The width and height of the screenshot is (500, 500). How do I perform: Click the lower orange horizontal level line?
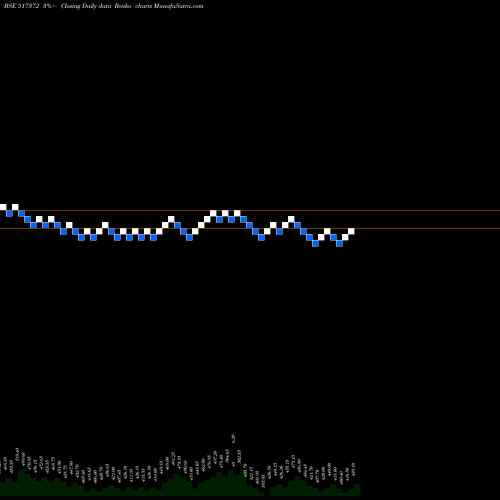pyautogui.click(x=250, y=228)
